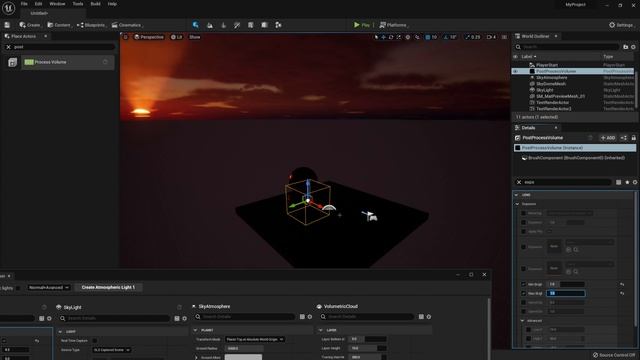Screen dimensions: 640x360
Task: Open the Tools menu
Action: [78, 4]
